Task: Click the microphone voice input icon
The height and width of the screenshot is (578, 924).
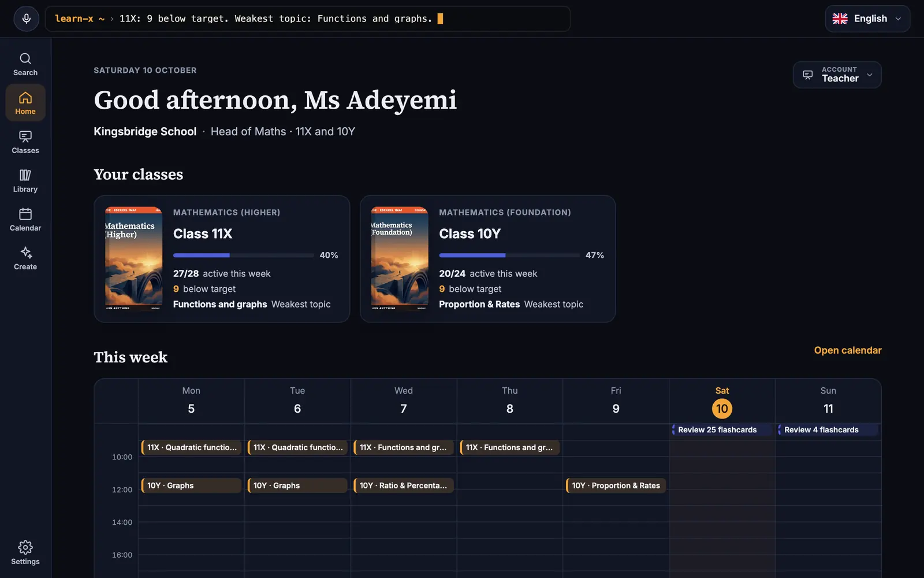Action: point(26,18)
